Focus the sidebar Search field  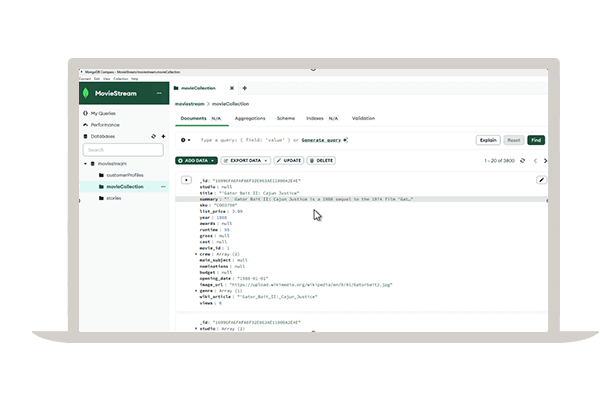[x=123, y=150]
